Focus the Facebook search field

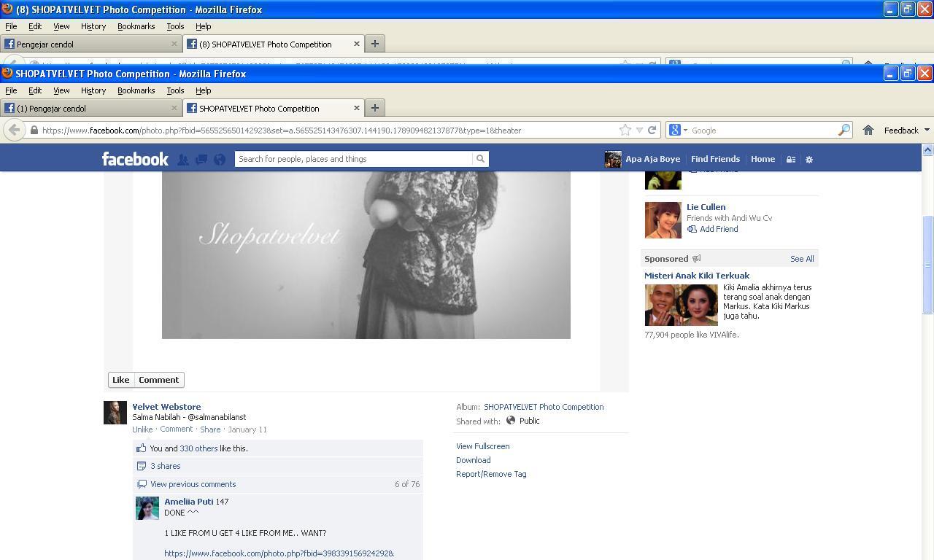pos(354,159)
